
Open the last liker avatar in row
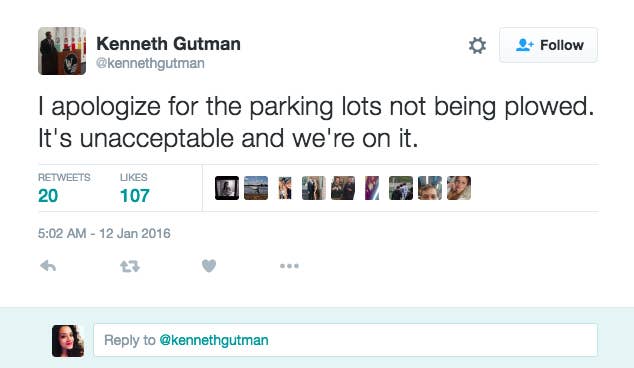[x=459, y=188]
